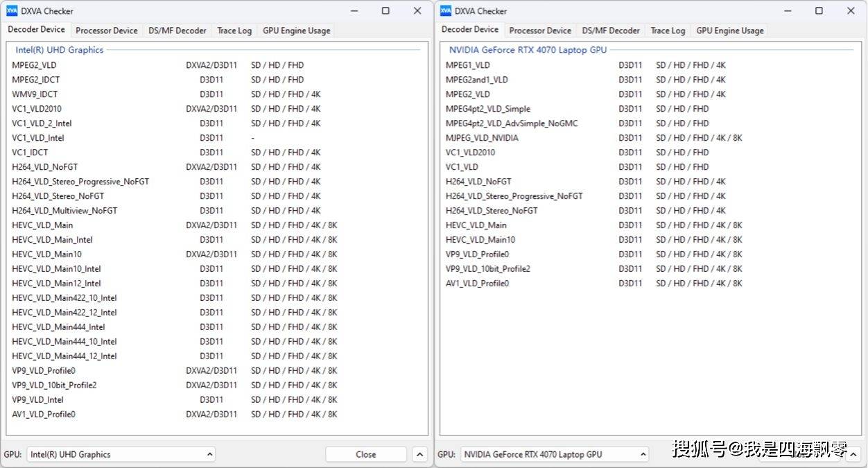This screenshot has height=468, width=868.
Task: Select AV1_VLD_Profile0 row in the Intel list
Action: [216, 415]
